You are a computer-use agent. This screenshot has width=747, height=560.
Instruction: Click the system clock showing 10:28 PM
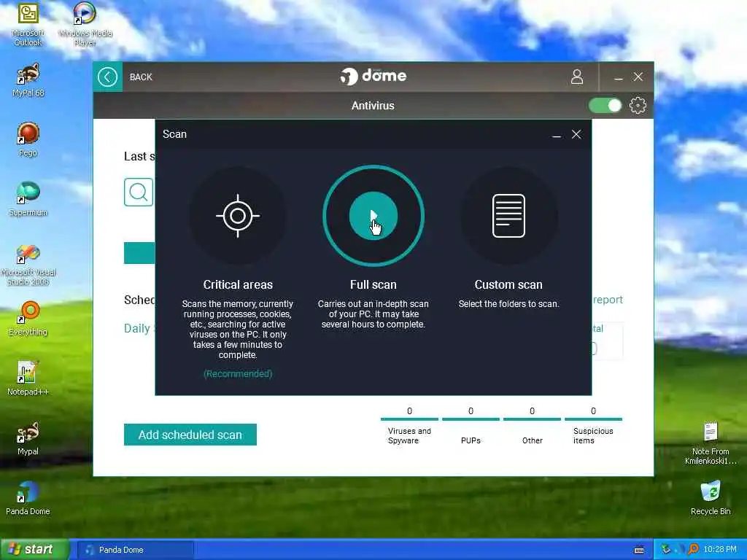point(720,550)
